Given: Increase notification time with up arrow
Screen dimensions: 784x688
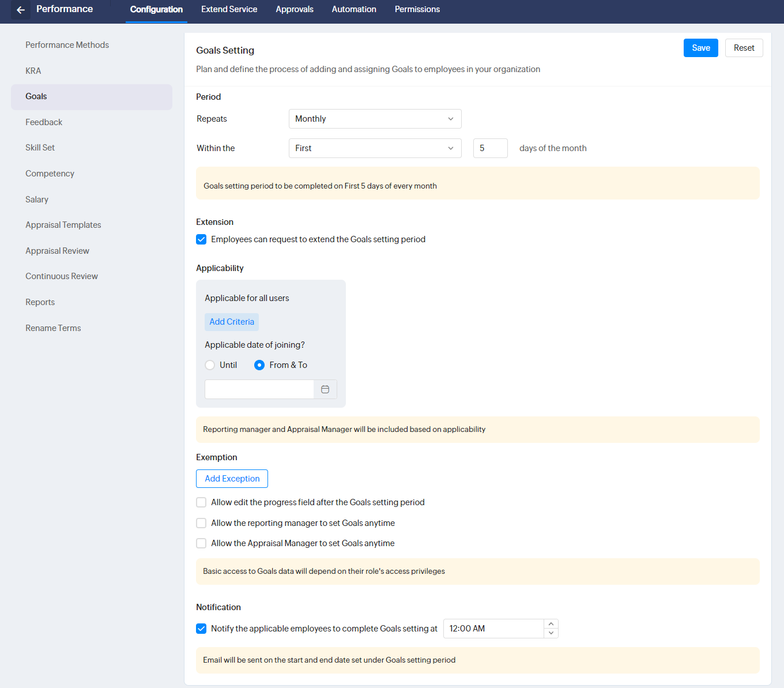Looking at the screenshot, I should click(551, 624).
